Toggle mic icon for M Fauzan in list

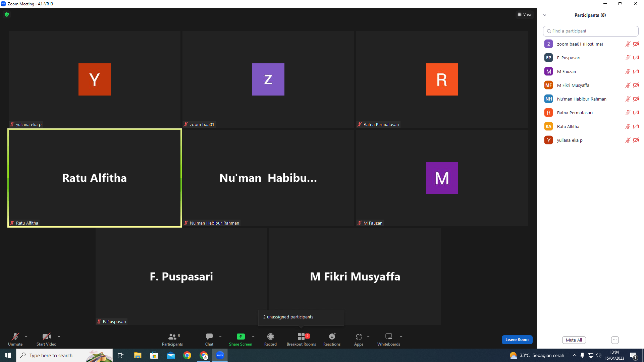(x=628, y=71)
